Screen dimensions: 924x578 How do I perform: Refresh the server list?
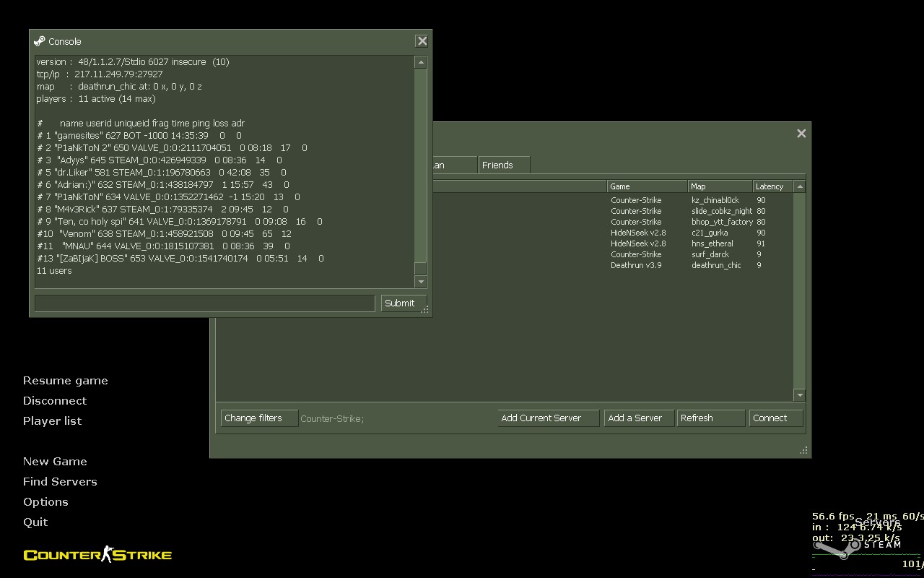coord(711,418)
